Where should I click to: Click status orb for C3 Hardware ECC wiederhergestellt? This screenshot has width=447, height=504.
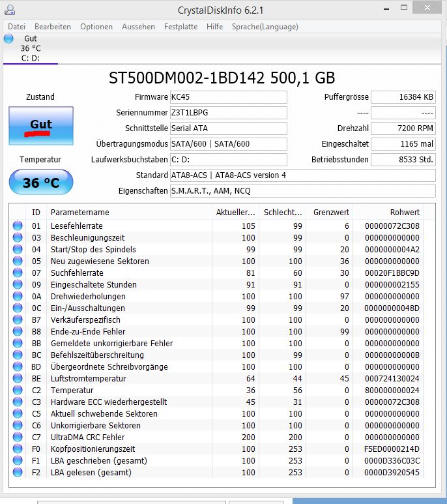[18, 402]
